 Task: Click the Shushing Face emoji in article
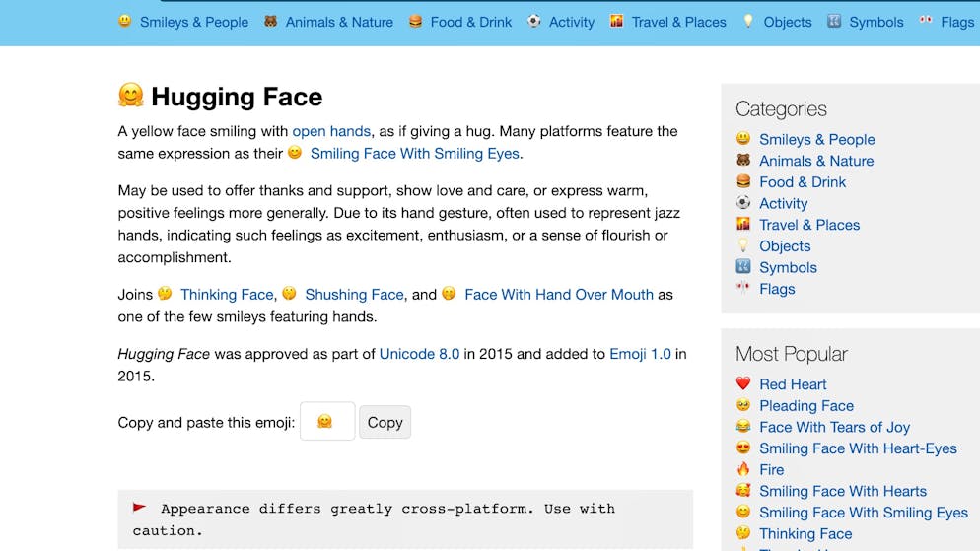(x=290, y=293)
